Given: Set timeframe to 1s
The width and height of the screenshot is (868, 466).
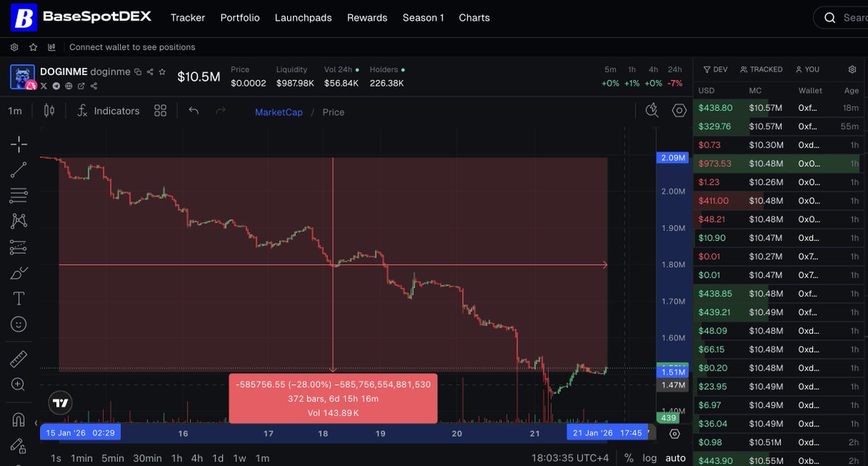Looking at the screenshot, I should [x=56, y=458].
